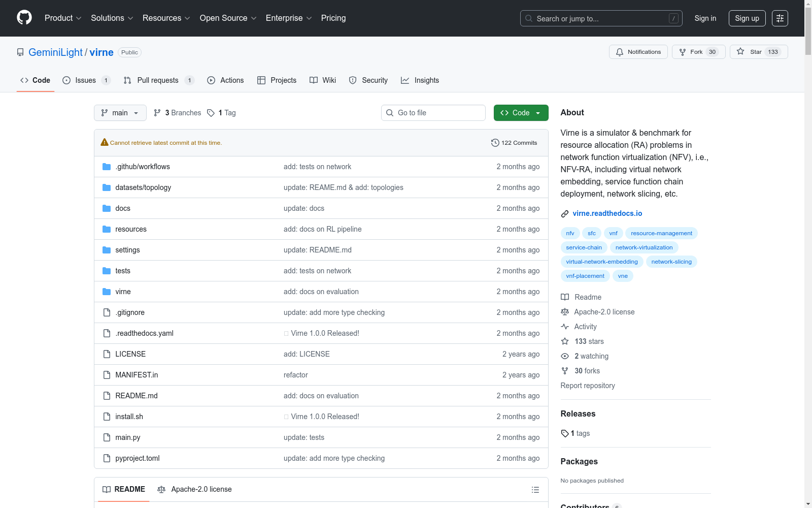This screenshot has width=812, height=508.
Task: Open the green Code dropdown button
Action: click(x=521, y=113)
